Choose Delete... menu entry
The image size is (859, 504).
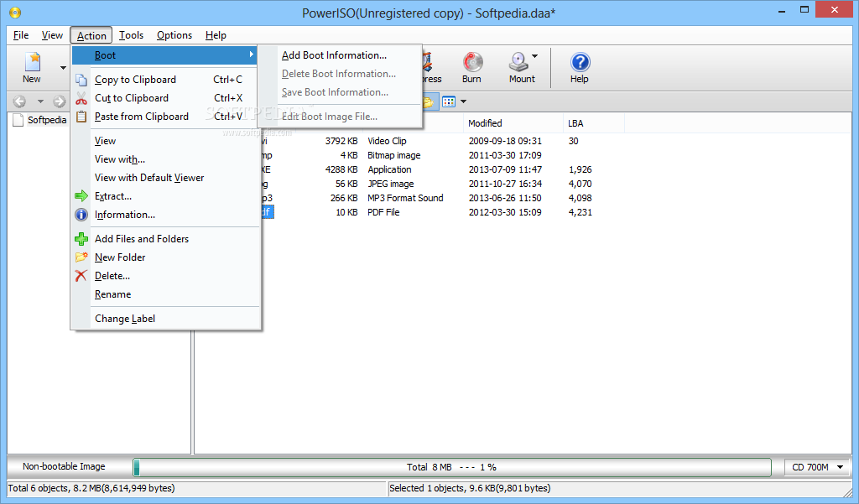tap(165, 276)
